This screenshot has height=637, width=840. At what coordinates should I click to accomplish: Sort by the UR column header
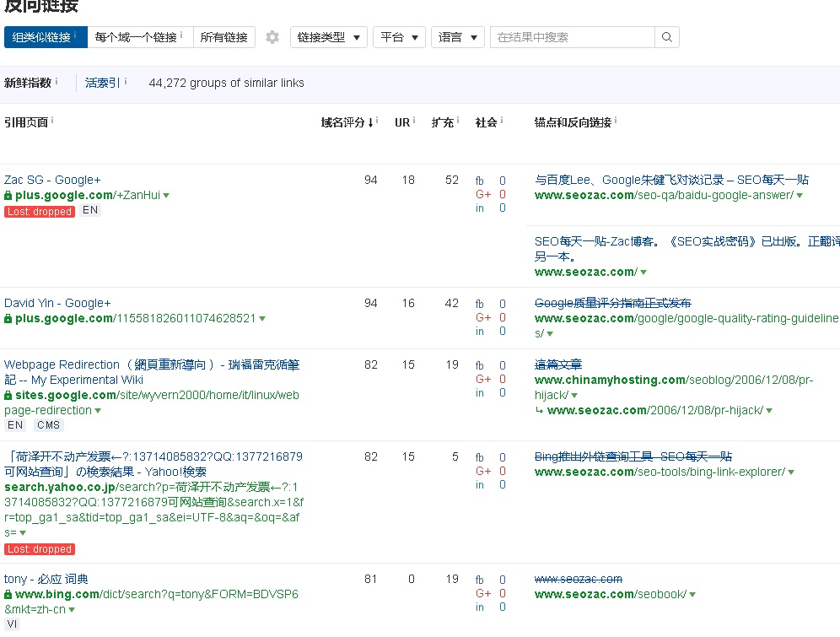pos(402,122)
